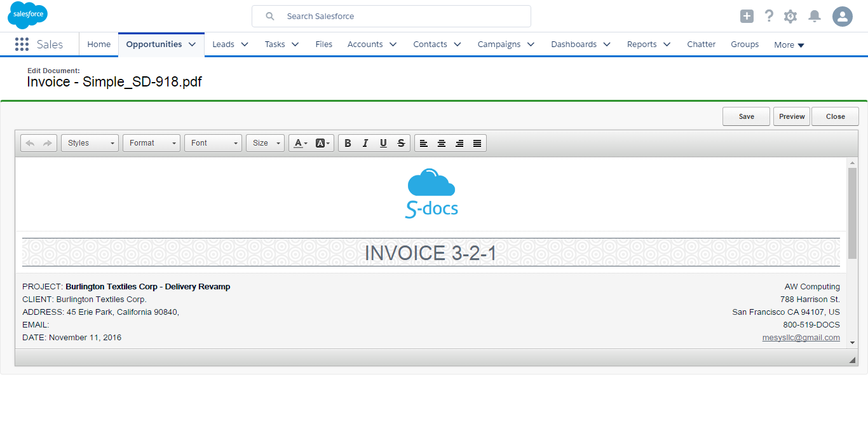Open the Reports tab
The width and height of the screenshot is (868, 421).
click(642, 45)
